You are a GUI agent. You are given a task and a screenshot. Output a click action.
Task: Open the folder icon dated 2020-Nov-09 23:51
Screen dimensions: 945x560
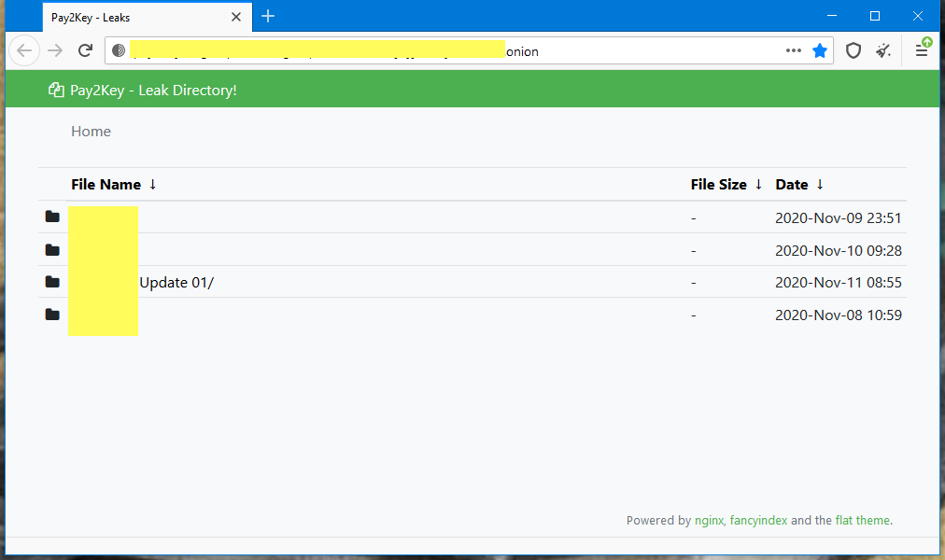pyautogui.click(x=52, y=217)
